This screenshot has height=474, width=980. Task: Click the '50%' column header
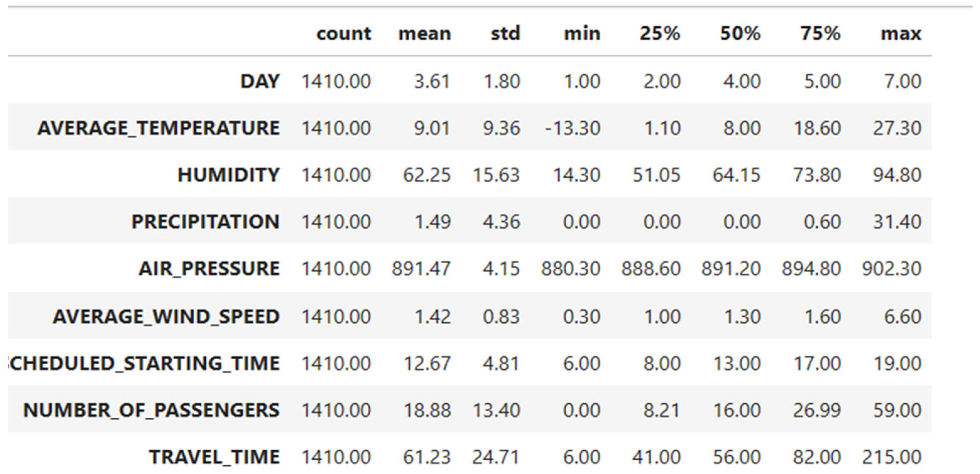click(740, 33)
